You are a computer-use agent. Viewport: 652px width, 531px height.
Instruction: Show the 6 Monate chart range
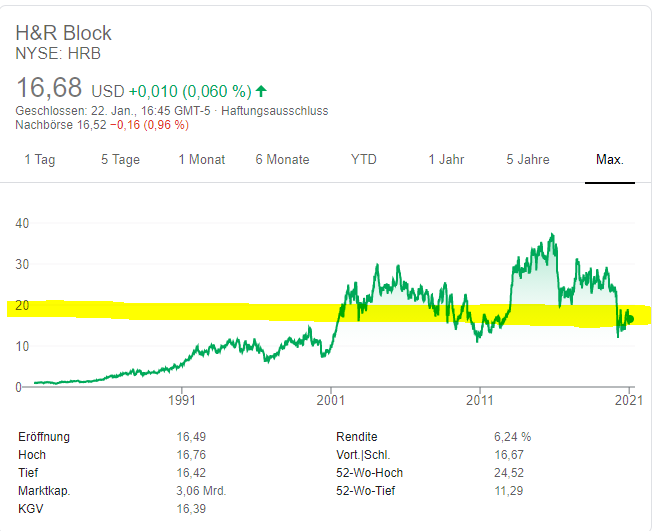coord(282,160)
